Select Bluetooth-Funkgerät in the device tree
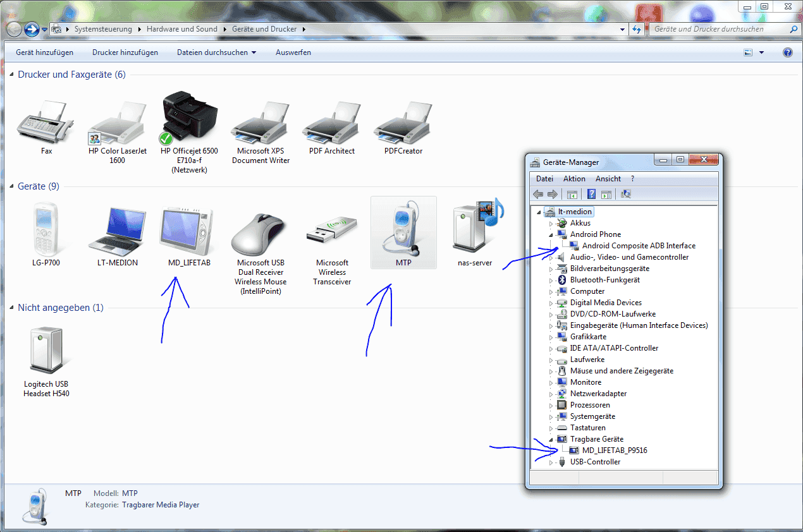This screenshot has width=803, height=532. [605, 280]
